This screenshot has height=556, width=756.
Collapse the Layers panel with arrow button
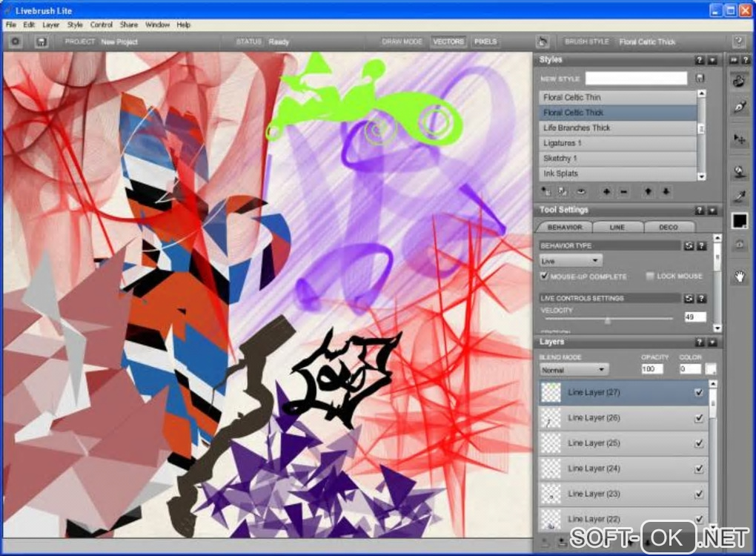click(x=712, y=342)
